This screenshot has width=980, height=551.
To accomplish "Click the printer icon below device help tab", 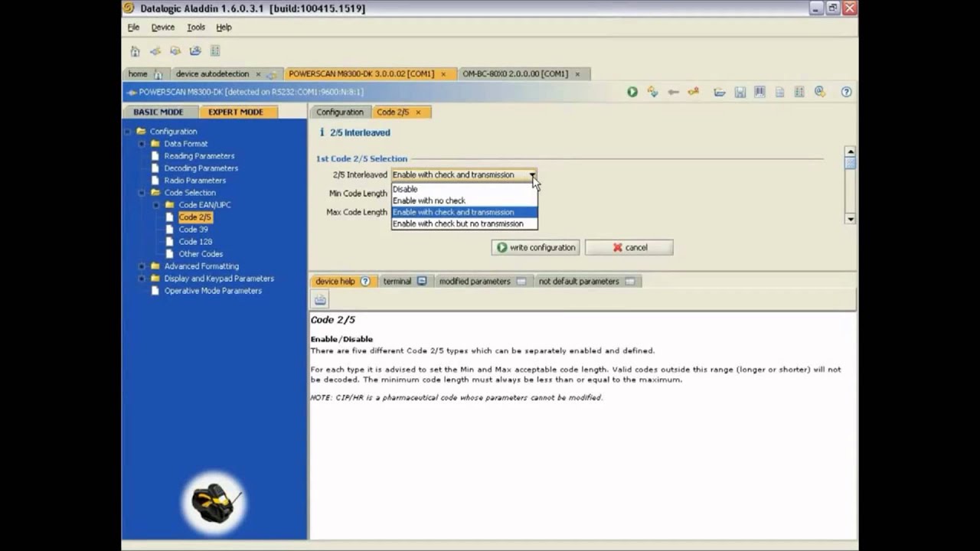I will pos(320,299).
